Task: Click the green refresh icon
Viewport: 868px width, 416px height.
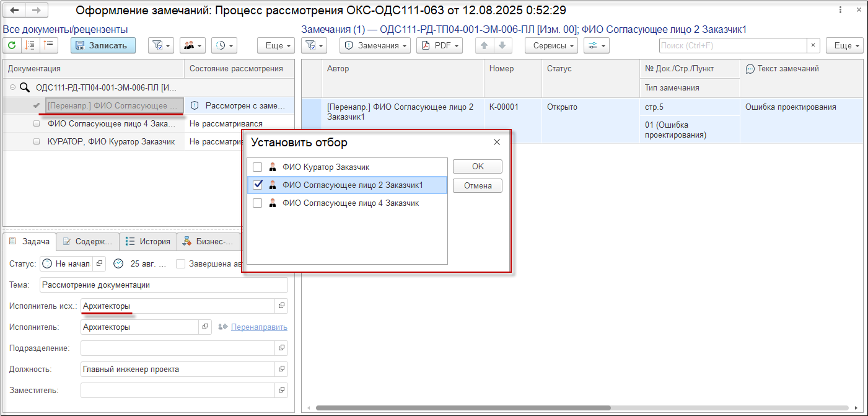Action: [x=12, y=45]
